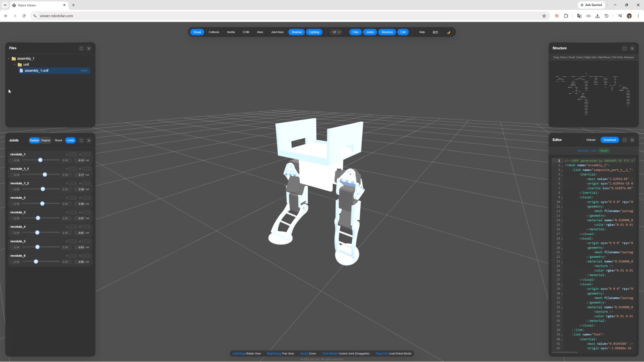Toggle the Edit panel from the toolbar
This screenshot has height=362, width=644.
point(403,32)
